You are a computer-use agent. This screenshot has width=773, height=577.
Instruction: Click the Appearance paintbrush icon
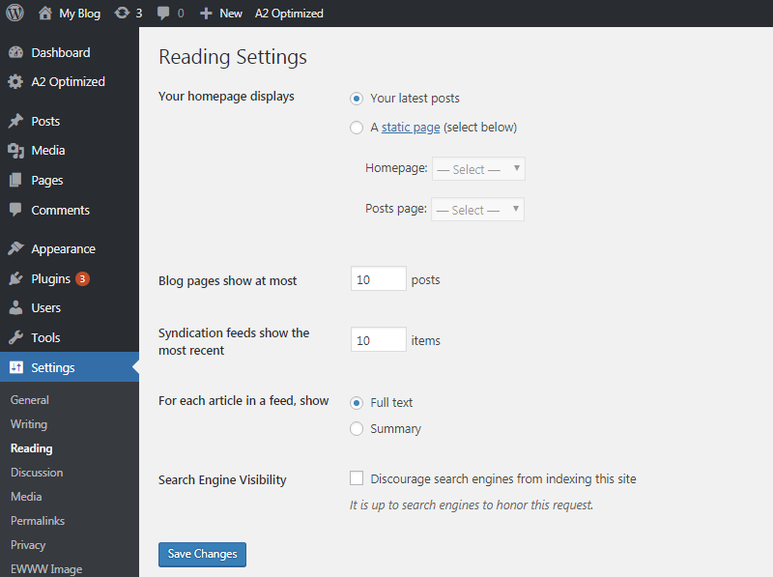click(x=15, y=249)
